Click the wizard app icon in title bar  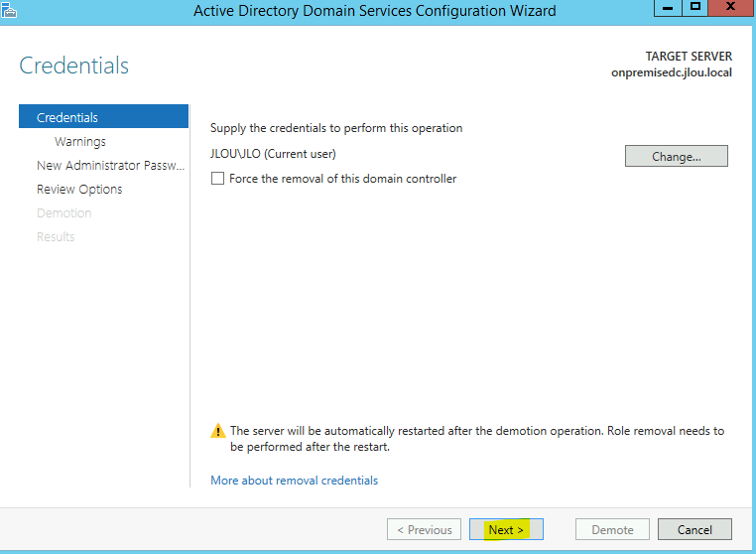click(8, 10)
